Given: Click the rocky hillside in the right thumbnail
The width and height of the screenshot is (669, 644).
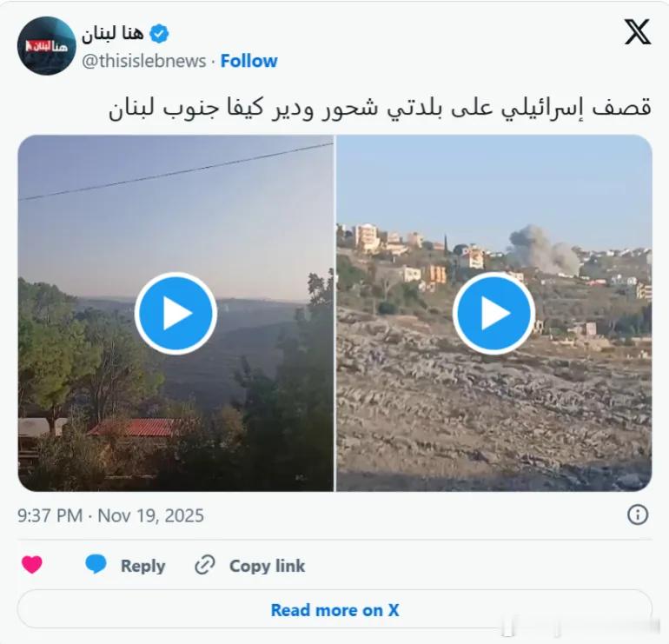Looking at the screenshot, I should pyautogui.click(x=493, y=416).
